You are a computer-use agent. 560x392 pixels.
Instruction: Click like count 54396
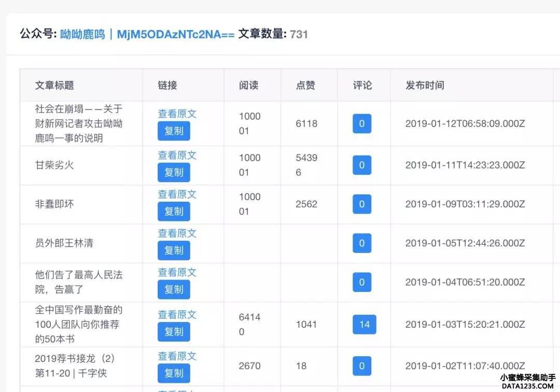pyautogui.click(x=306, y=165)
